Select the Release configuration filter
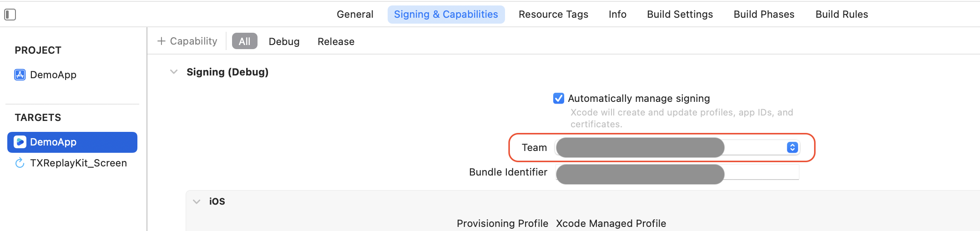 coord(336,41)
